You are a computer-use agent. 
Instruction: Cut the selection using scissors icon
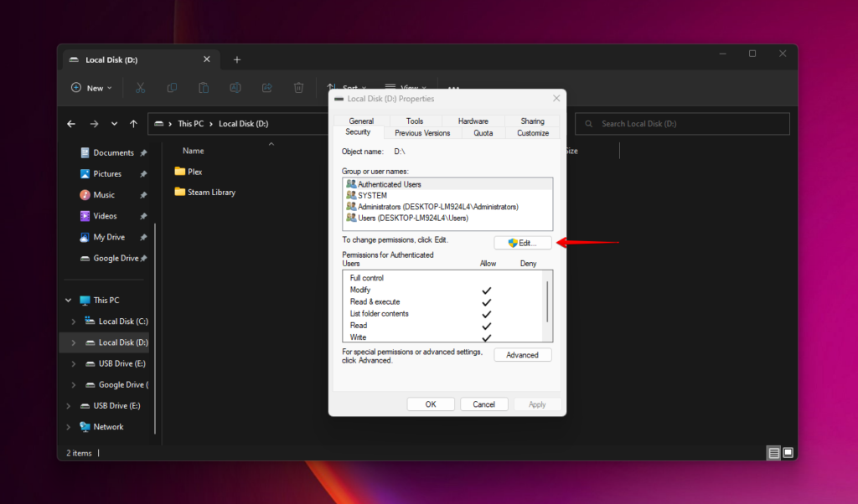(140, 88)
